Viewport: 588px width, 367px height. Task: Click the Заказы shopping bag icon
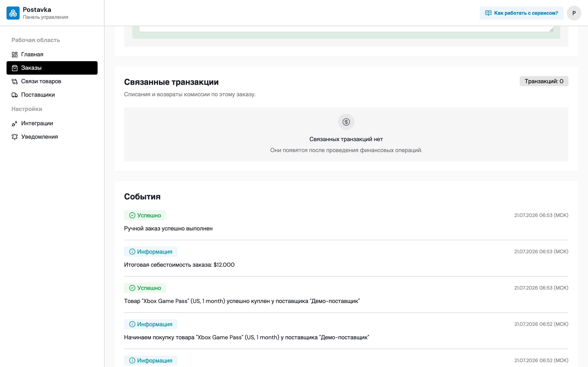coord(14,68)
